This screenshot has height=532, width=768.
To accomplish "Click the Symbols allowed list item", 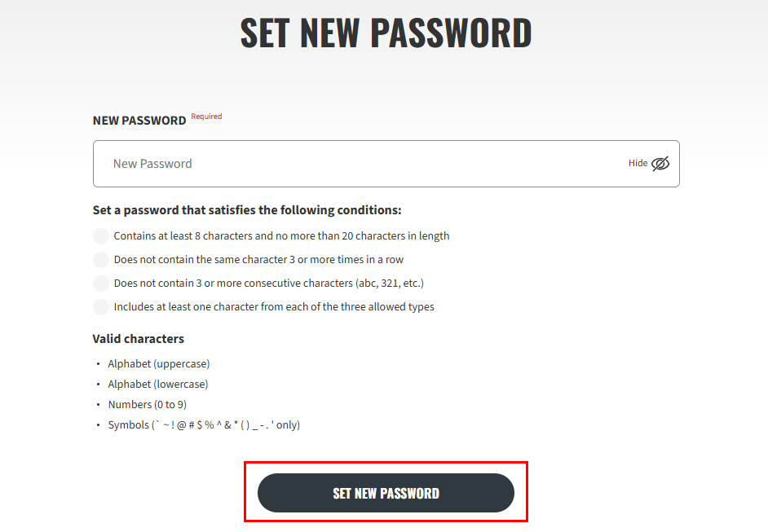I will tap(204, 424).
